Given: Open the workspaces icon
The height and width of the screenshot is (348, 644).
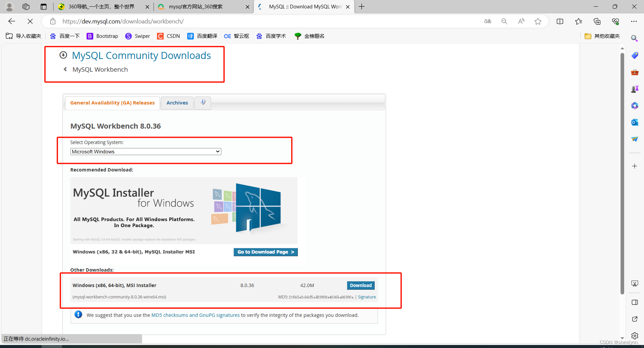Looking at the screenshot, I should (26, 7).
